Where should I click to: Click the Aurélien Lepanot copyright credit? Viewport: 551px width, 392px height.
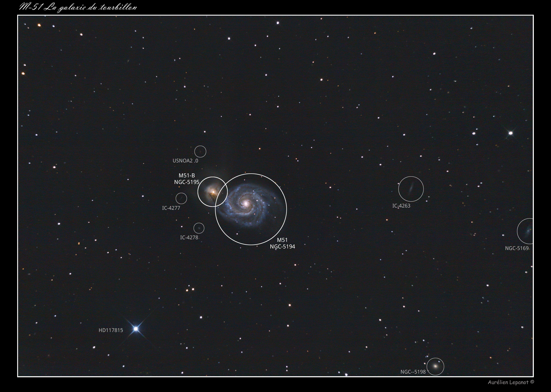point(511,382)
